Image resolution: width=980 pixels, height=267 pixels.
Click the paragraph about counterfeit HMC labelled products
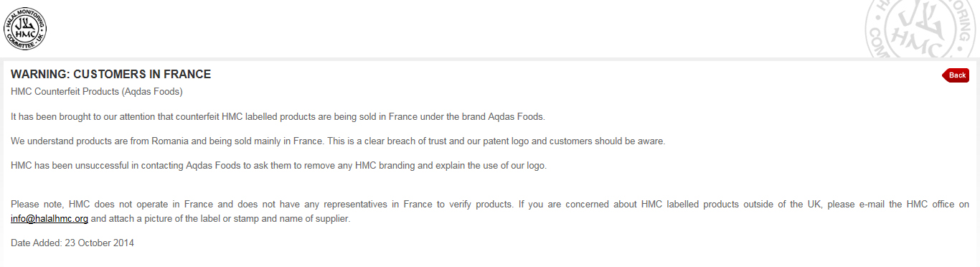point(278,116)
